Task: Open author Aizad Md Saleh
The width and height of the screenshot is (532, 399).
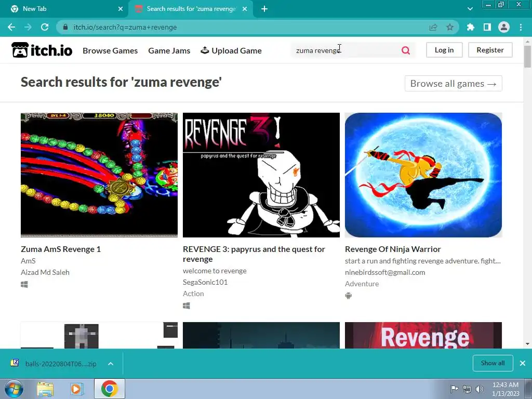Action: (45, 272)
